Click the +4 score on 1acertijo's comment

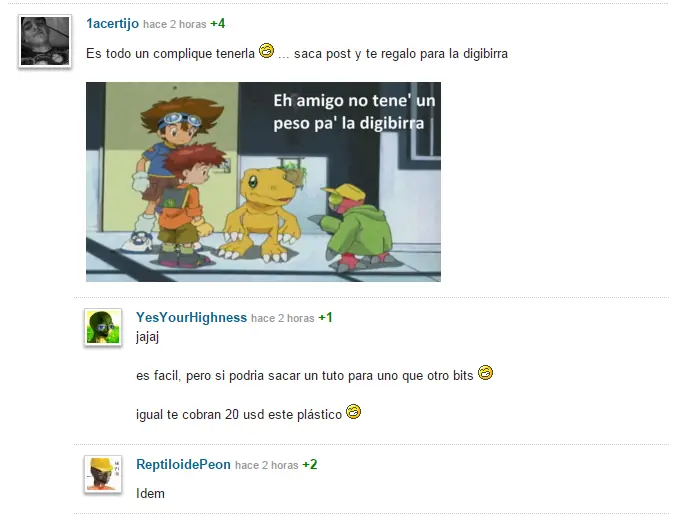tap(217, 23)
